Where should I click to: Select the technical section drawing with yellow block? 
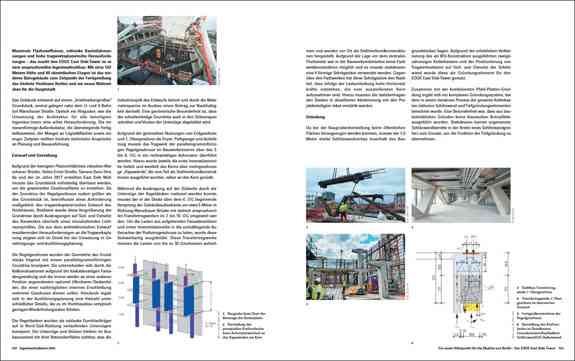pos(463,287)
